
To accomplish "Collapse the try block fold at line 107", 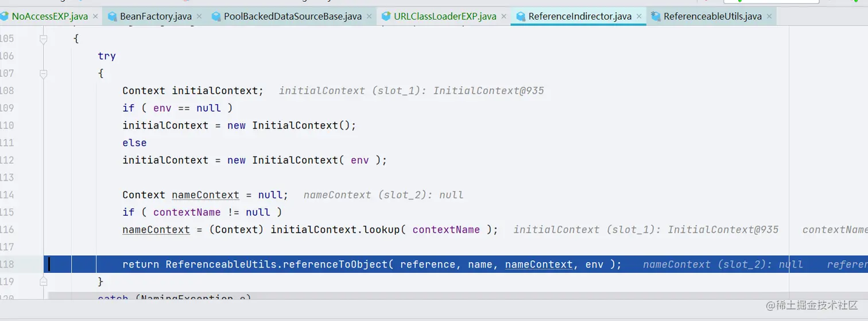I will (43, 73).
